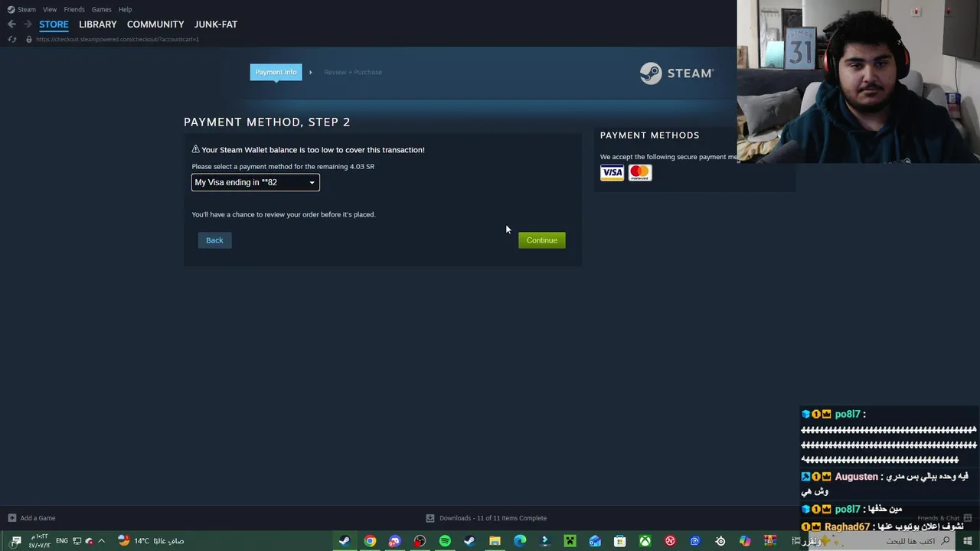Click the Steam logo in header

[677, 73]
